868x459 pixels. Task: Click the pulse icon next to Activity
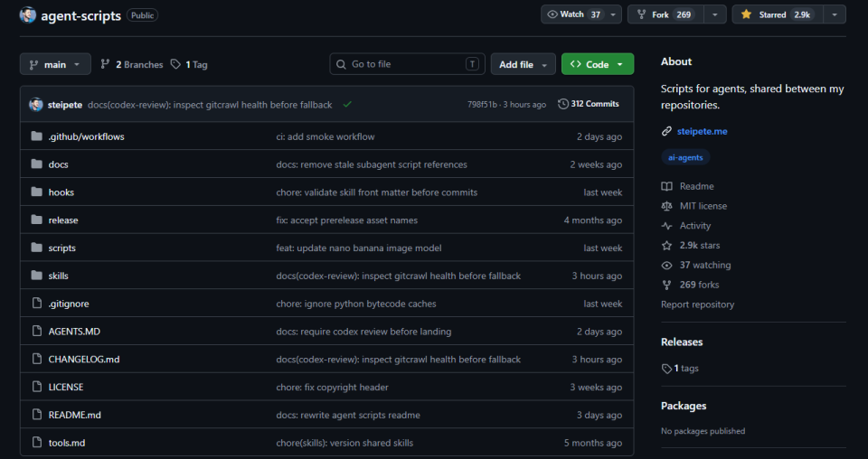tap(666, 226)
